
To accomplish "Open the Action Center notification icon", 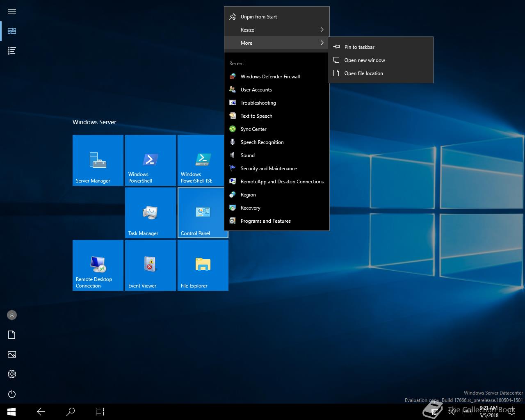I will click(512, 412).
